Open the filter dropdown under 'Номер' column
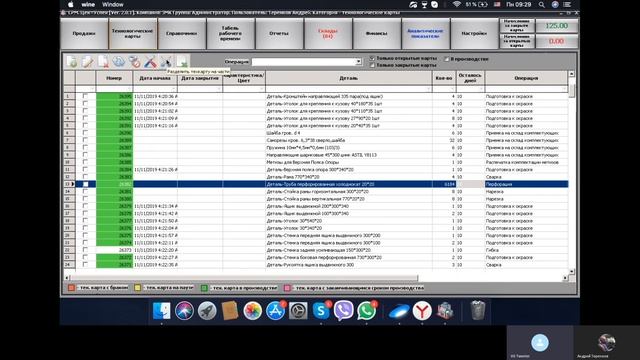 click(x=129, y=89)
